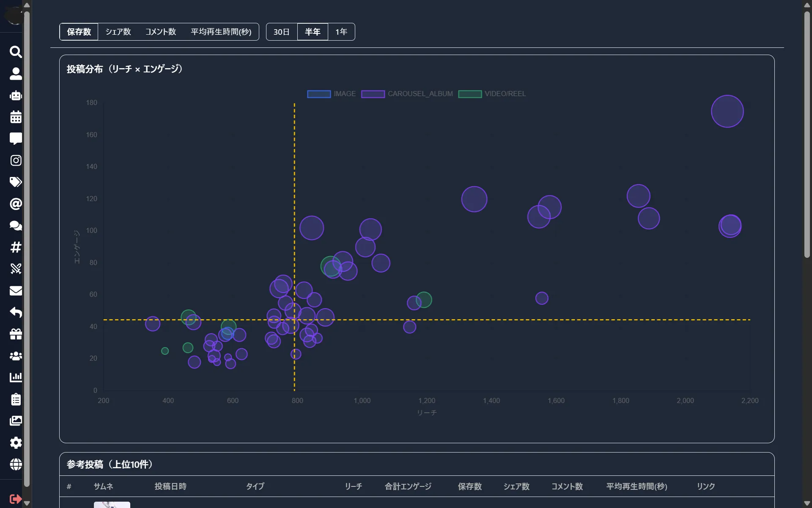Toggle the IMAGE legend color box
812x508 pixels.
319,94
